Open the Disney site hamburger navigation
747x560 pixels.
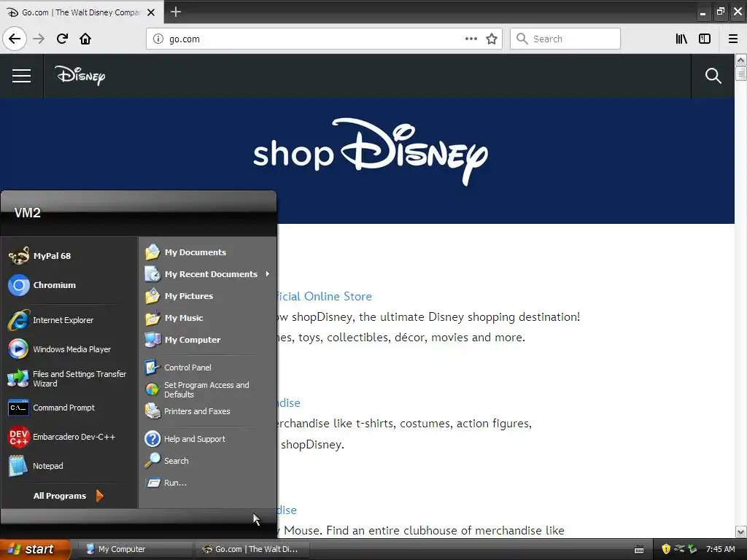point(21,76)
